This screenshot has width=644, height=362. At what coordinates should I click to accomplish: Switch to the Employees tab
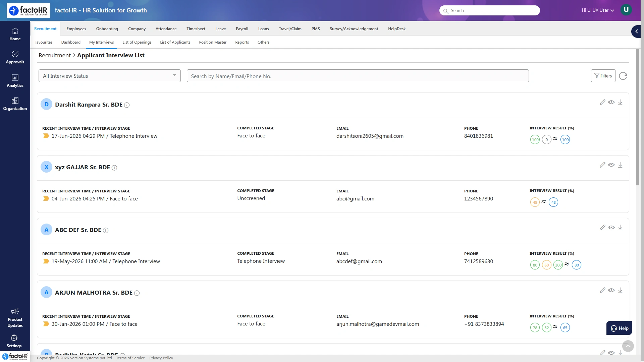coord(76,29)
